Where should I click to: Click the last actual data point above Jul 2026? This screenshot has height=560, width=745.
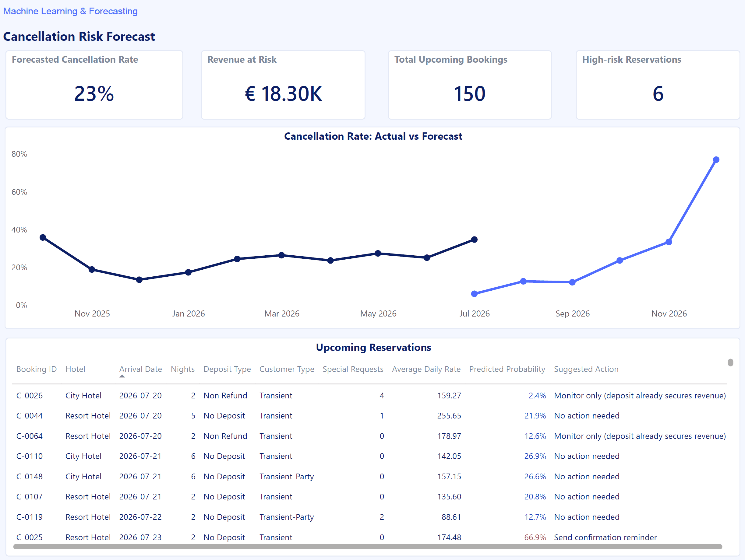coord(474,240)
